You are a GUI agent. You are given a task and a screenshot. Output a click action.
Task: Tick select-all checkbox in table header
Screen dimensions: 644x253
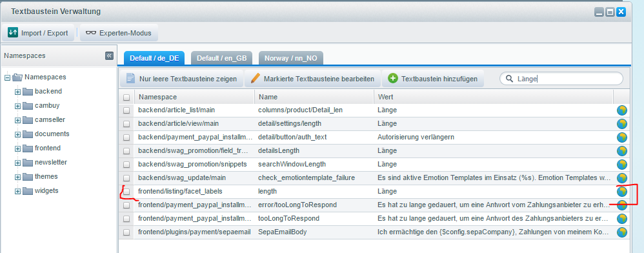(x=126, y=97)
